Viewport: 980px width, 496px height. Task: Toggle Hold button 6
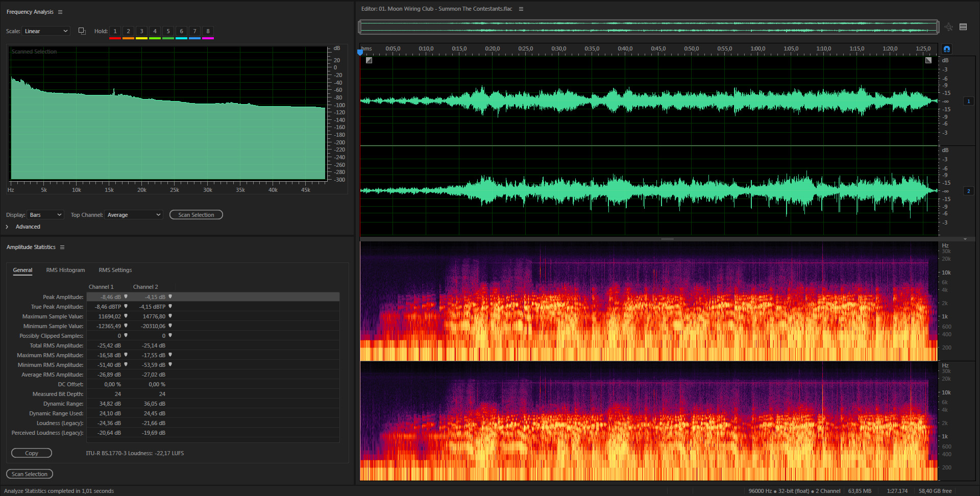click(x=181, y=32)
